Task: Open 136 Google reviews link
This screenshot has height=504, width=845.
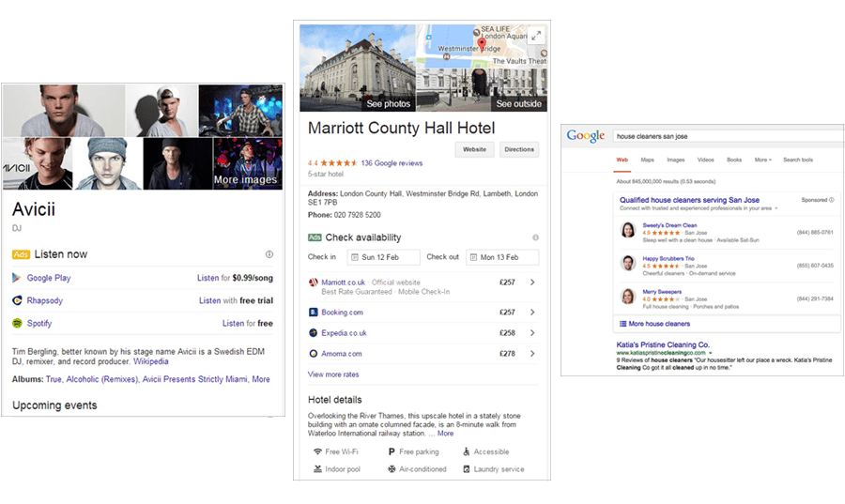Action: 392,163
